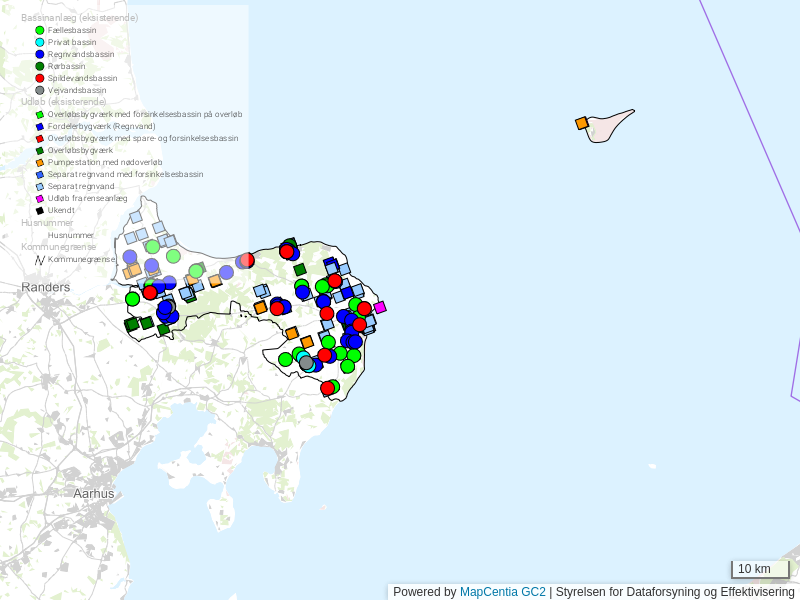Select the Bassinanlæg (eksisterende) legend heading
This screenshot has width=800, height=600.
79,18
